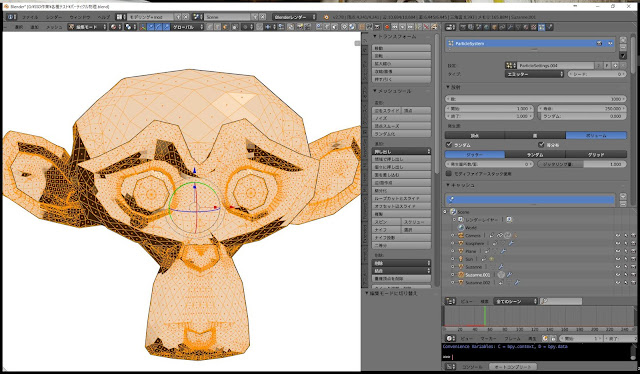Toggle Sun selectability cursor icon
Image resolution: width=640 pixels, height=374 pixels.
pos(626,259)
